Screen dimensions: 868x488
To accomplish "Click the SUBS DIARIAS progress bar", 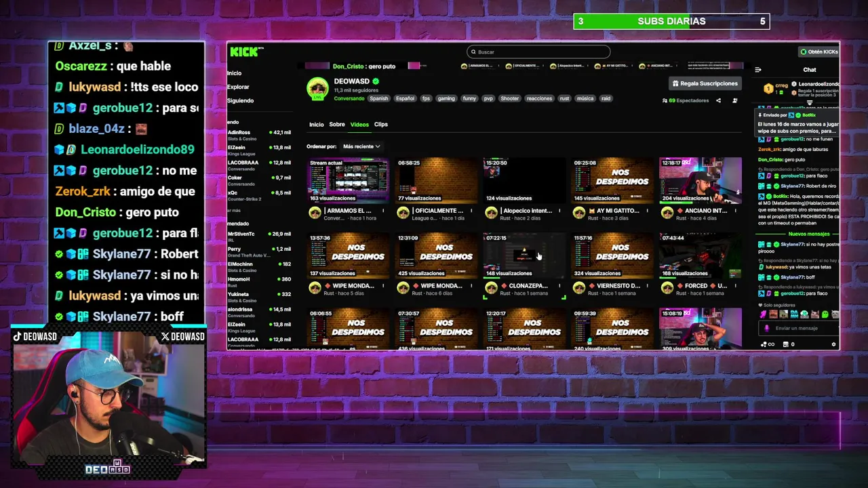I will [672, 22].
